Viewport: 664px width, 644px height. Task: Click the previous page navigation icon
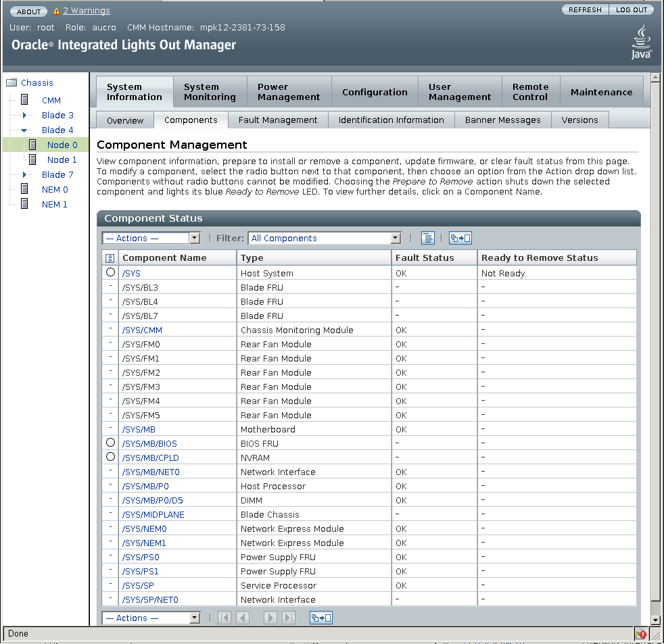pos(243,618)
